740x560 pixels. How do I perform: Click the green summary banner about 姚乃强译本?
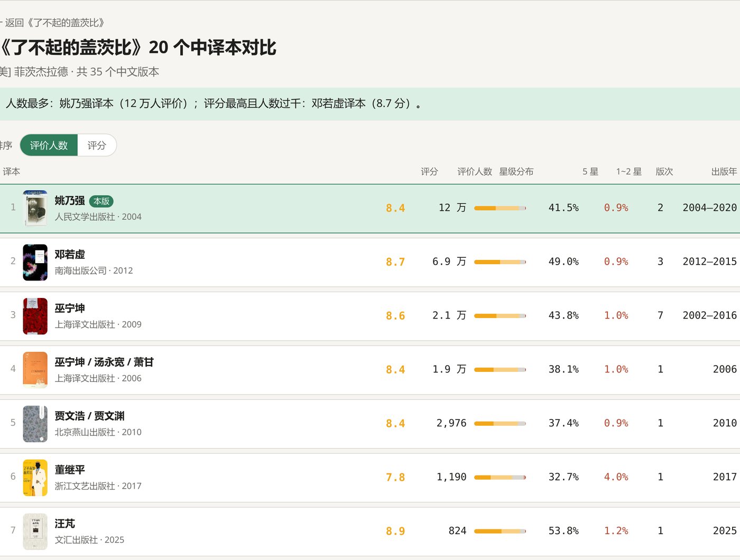click(x=370, y=104)
